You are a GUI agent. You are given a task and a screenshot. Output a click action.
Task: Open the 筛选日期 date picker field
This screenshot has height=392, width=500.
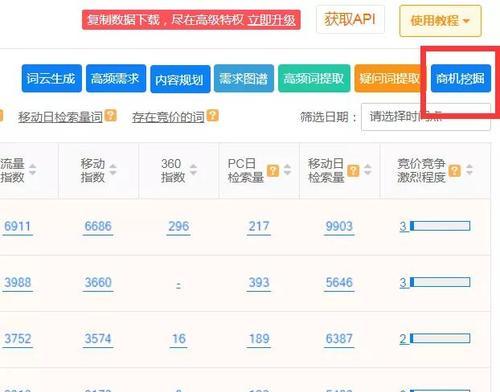[426, 117]
